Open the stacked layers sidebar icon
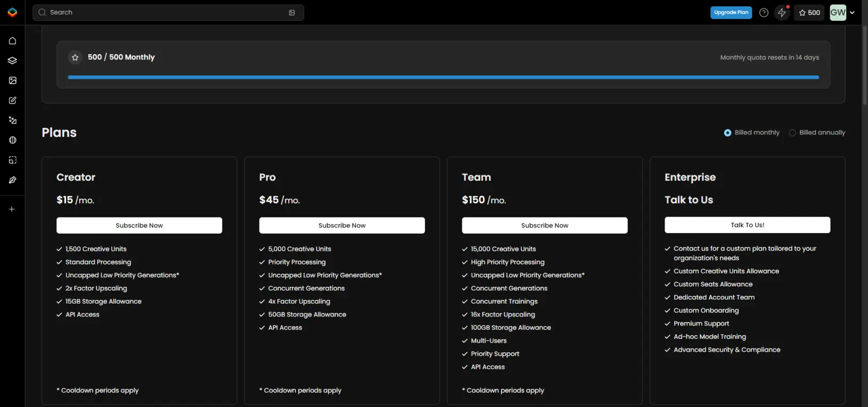 pos(12,61)
